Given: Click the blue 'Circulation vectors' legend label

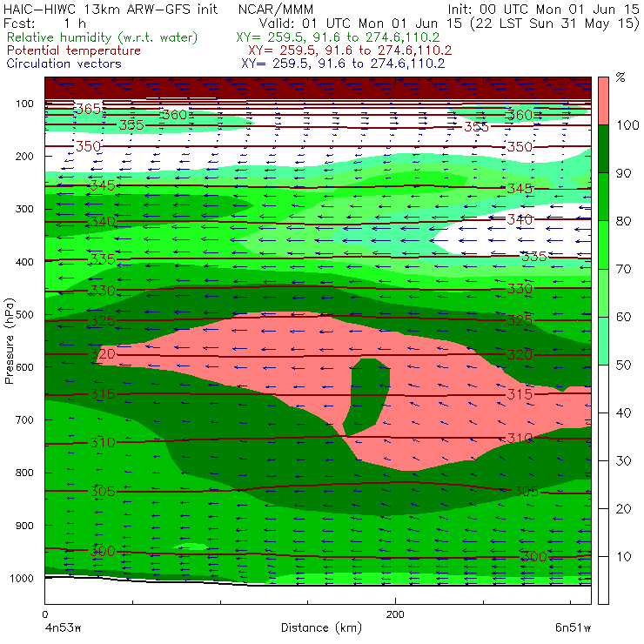Looking at the screenshot, I should [64, 64].
